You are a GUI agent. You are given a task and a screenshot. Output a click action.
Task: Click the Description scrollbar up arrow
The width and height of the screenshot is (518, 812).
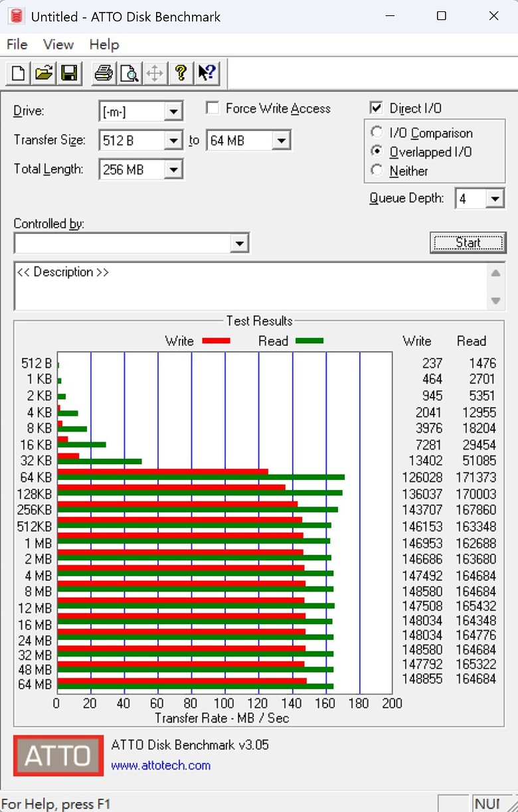(x=495, y=272)
